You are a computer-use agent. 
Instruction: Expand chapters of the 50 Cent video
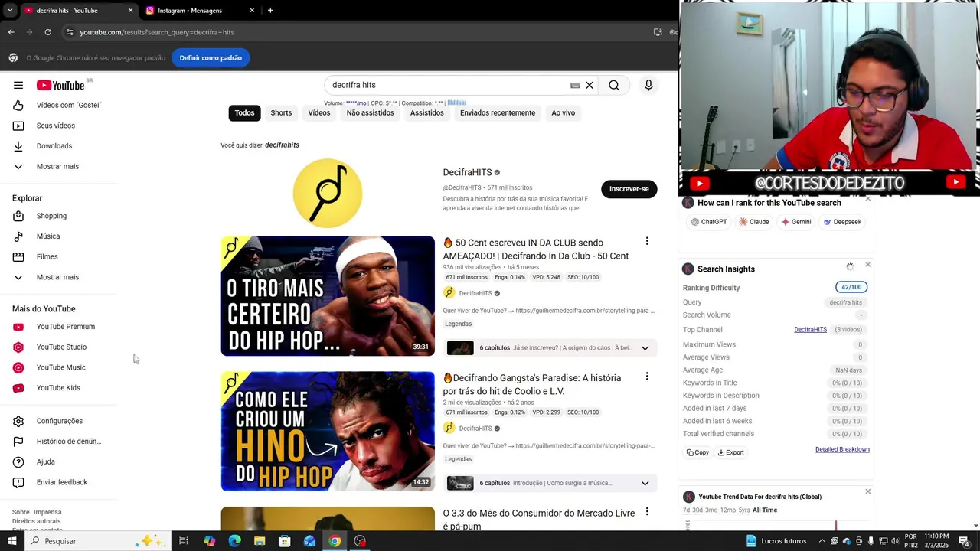(x=645, y=348)
